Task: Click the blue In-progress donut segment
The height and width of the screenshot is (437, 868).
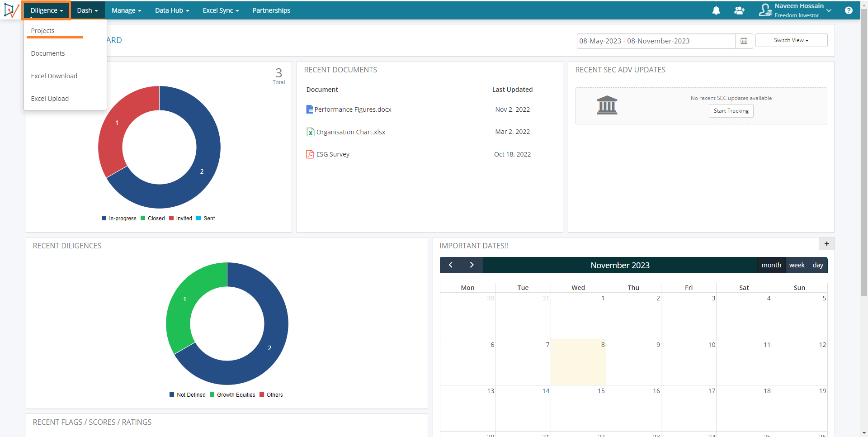Action: coord(202,171)
